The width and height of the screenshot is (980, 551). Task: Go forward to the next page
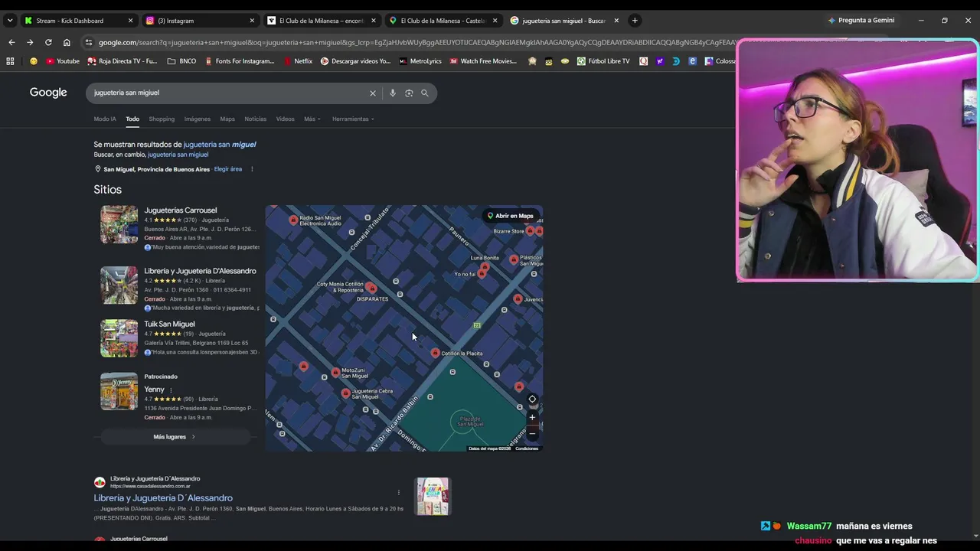pyautogui.click(x=30, y=42)
